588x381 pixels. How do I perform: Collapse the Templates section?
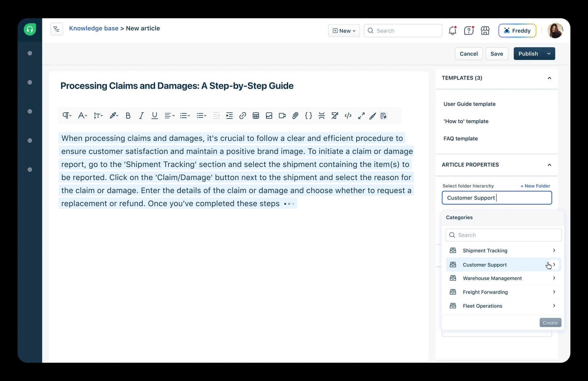tap(549, 78)
